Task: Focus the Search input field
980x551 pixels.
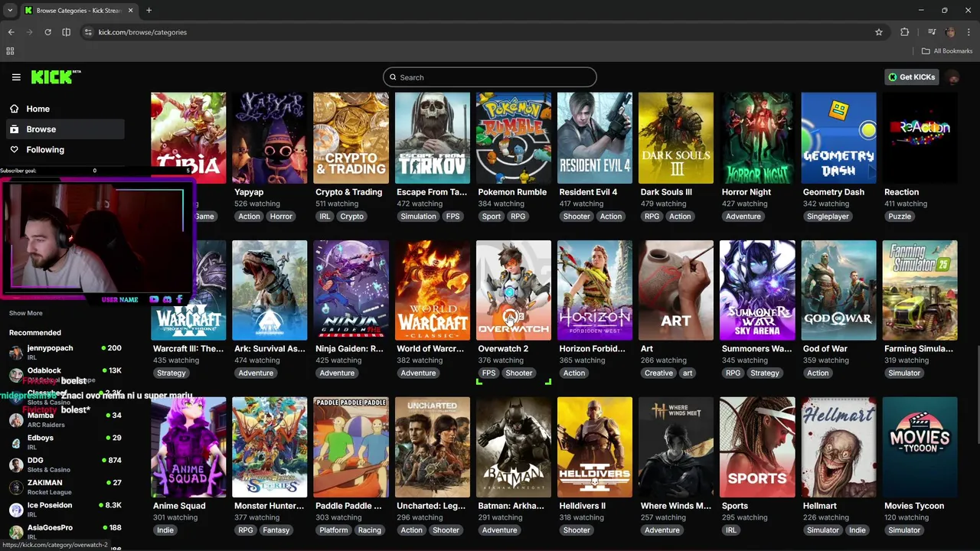Action: [490, 77]
